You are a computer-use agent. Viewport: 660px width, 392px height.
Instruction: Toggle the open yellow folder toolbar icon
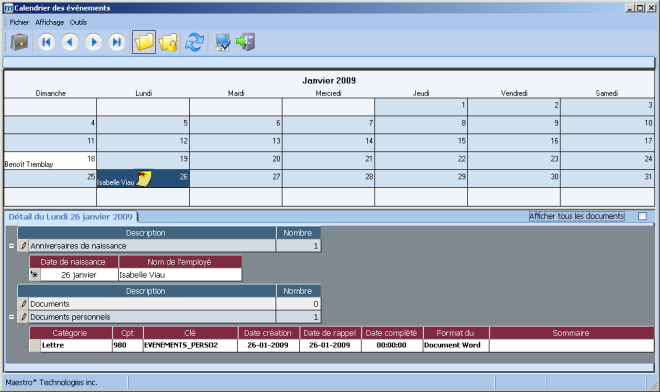click(x=144, y=42)
